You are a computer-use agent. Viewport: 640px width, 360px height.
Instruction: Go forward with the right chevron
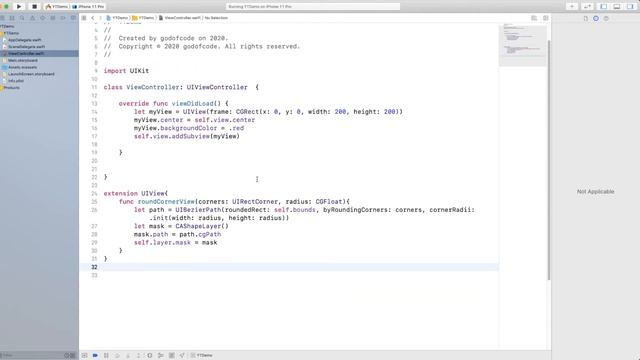100,18
